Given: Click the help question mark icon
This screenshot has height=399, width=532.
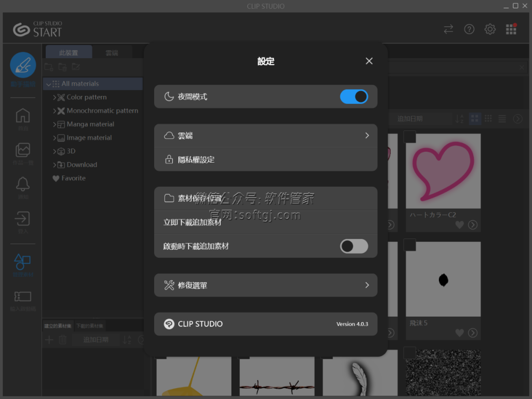Looking at the screenshot, I should (x=469, y=30).
